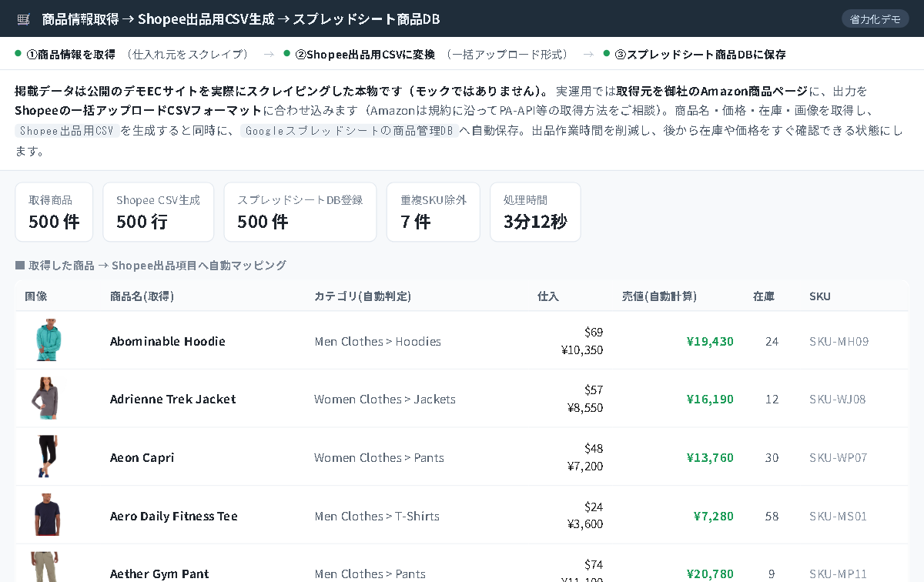Screen dimensions: 924x582
Task: Open Aero Daily Fitness Tee thumbnail
Action: (47, 514)
